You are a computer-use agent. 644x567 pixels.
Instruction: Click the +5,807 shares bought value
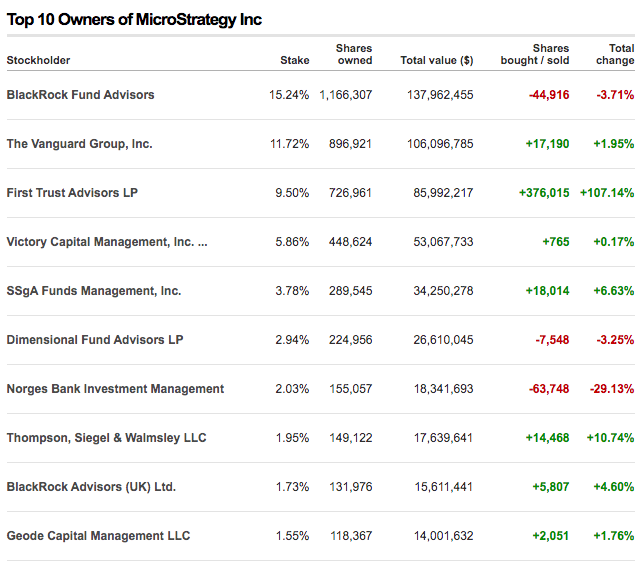click(551, 487)
